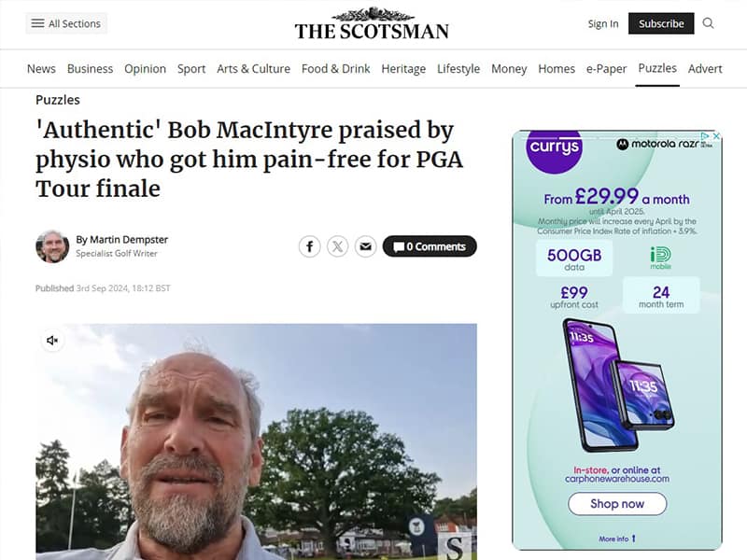This screenshot has height=560, width=747.
Task: Expand More info in the ad
Action: 617,539
